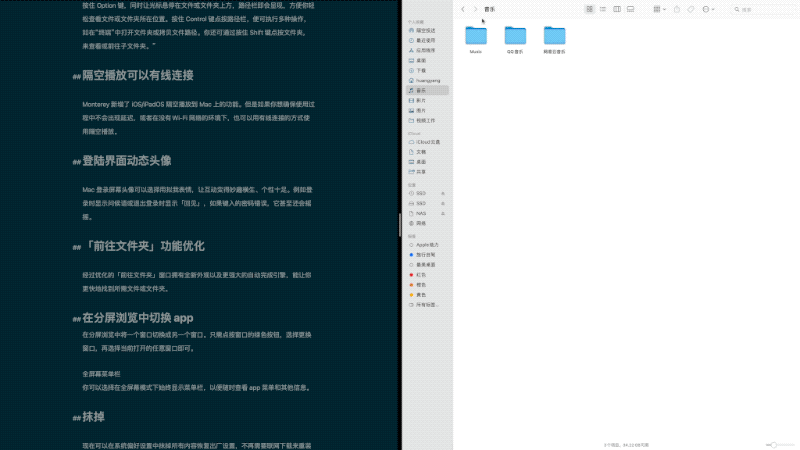The width and height of the screenshot is (800, 450).
Task: Click heading 登陆界面动态头像 in editor
Action: point(127,161)
